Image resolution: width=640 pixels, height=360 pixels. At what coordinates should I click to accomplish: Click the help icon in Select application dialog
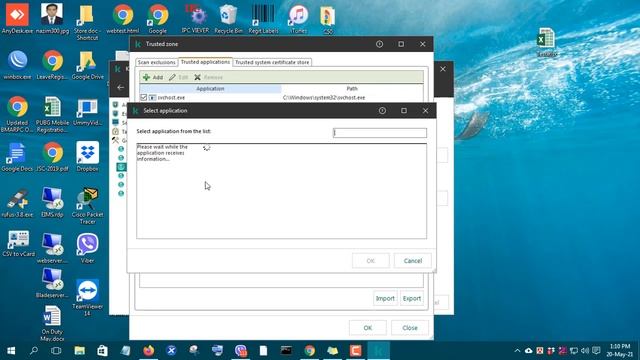click(x=382, y=111)
